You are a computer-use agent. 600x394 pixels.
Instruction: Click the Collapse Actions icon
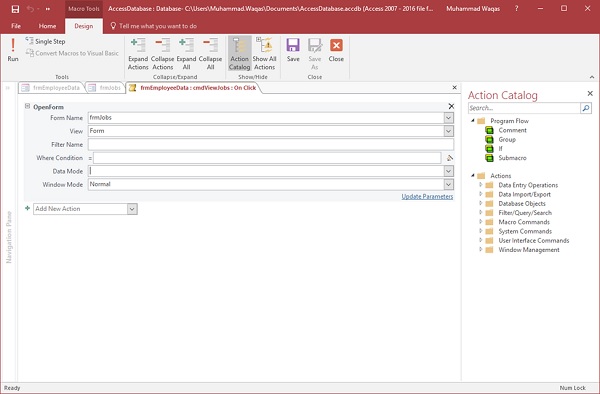pyautogui.click(x=163, y=54)
